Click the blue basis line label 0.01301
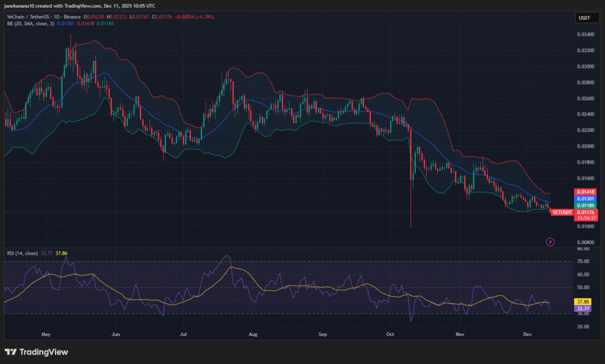This screenshot has height=364, width=605. [585, 199]
